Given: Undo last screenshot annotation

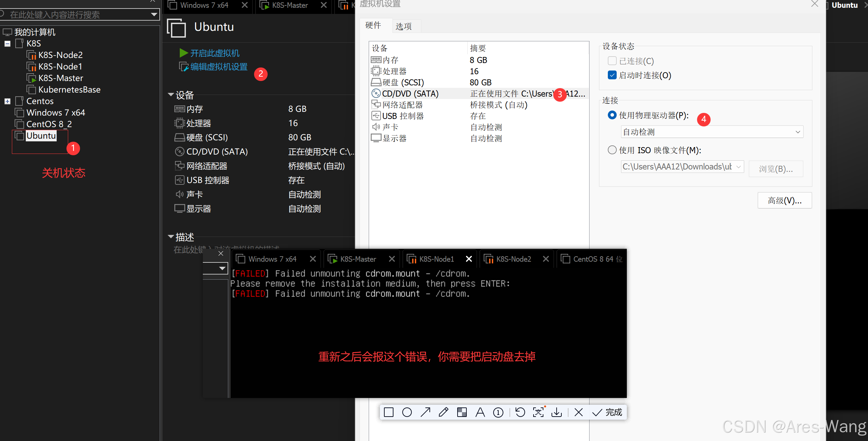Looking at the screenshot, I should click(x=520, y=412).
